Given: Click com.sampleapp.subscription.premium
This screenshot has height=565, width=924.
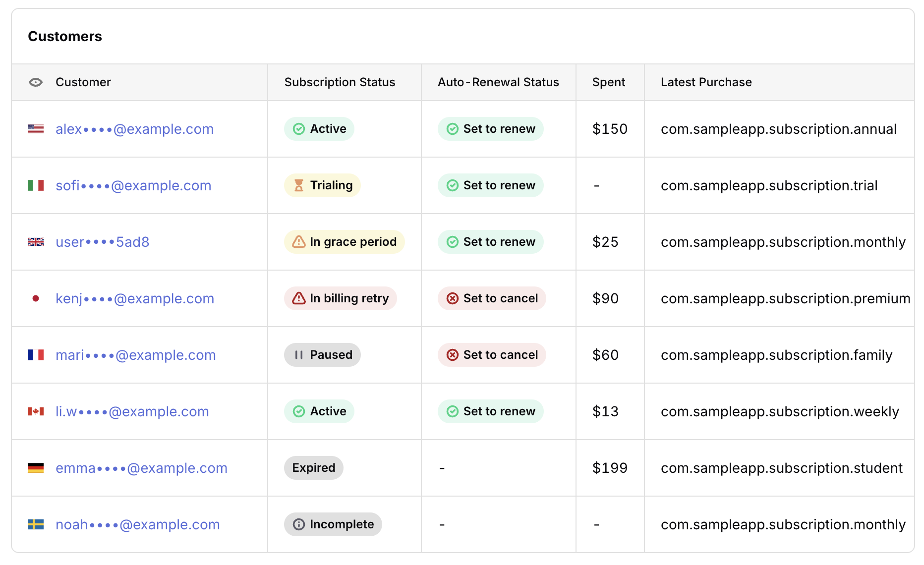Looking at the screenshot, I should (x=786, y=298).
